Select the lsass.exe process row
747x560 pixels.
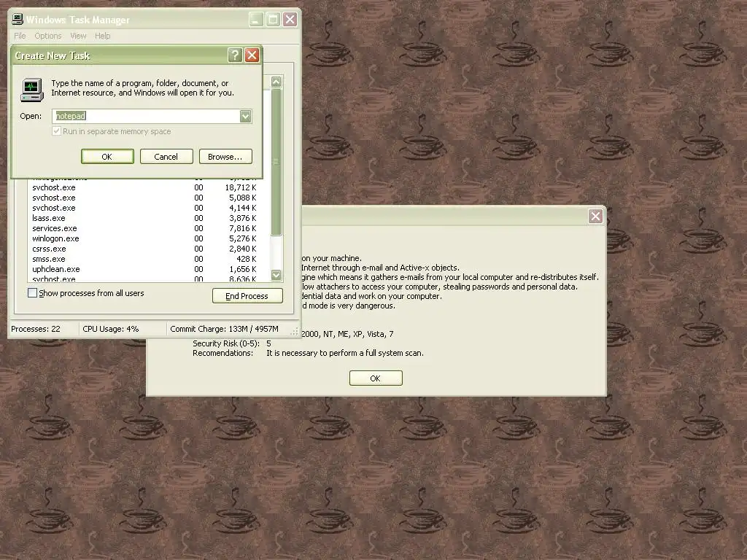coord(149,218)
